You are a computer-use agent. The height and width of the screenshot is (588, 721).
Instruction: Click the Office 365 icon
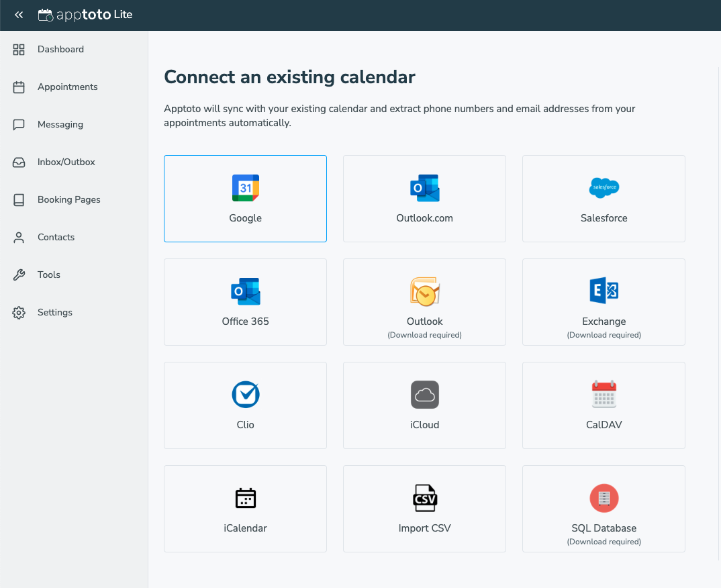(x=246, y=291)
